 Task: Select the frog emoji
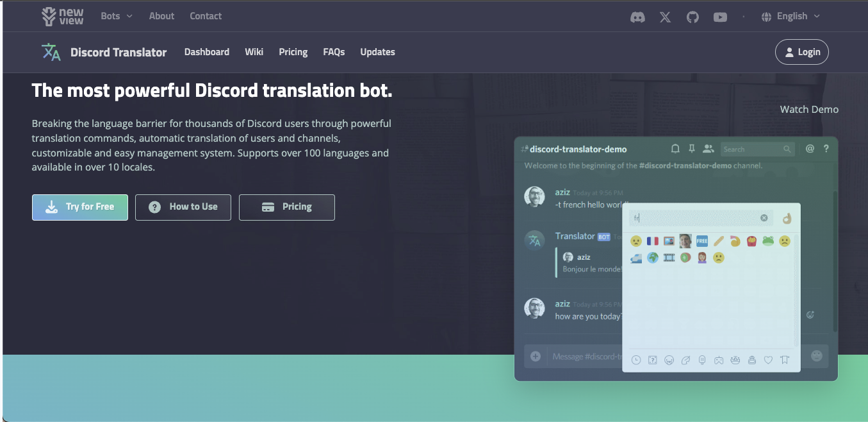pyautogui.click(x=768, y=241)
